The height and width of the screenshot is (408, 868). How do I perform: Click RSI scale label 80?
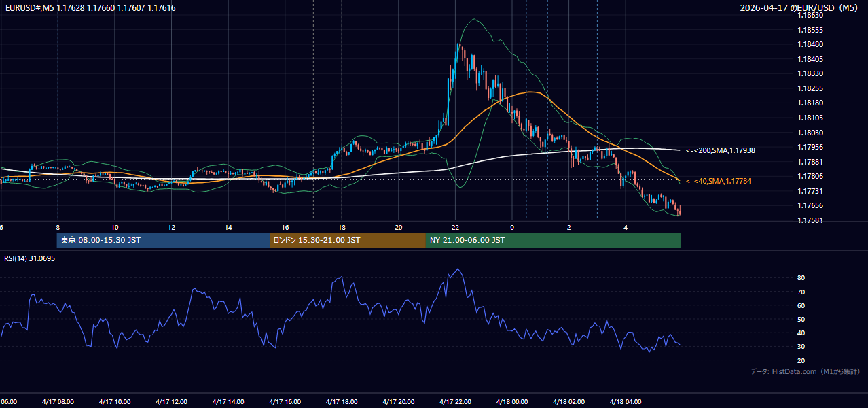coord(801,278)
